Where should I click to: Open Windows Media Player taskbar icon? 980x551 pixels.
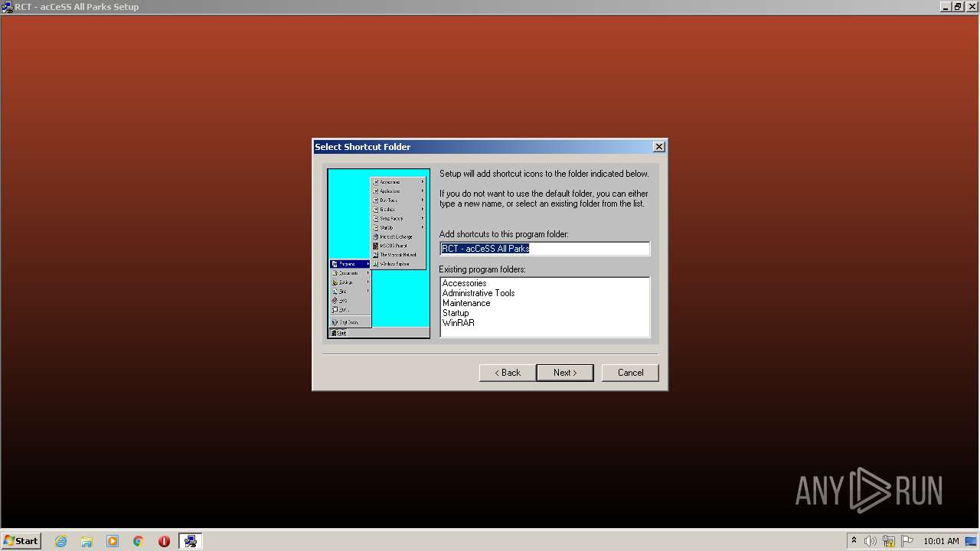click(113, 541)
